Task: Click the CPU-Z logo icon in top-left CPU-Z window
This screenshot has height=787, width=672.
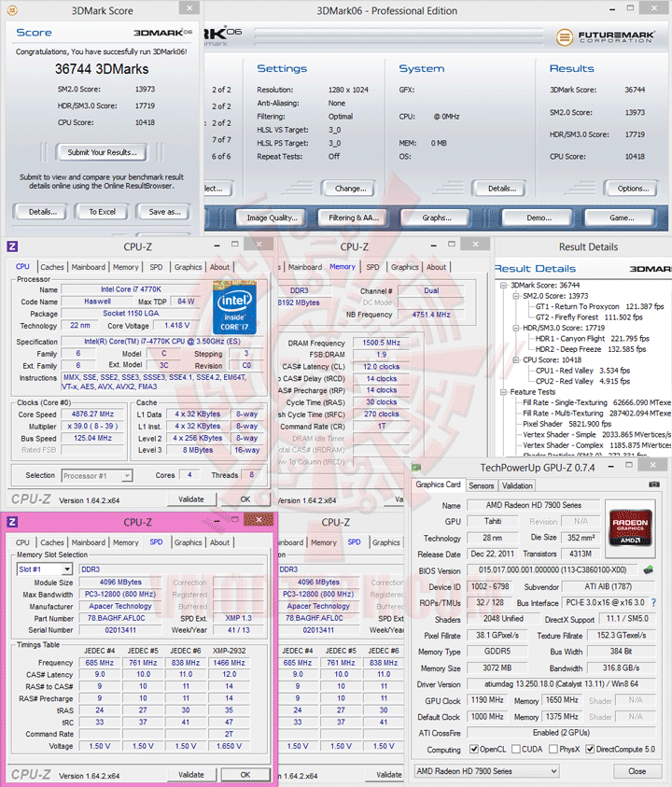Action: pyautogui.click(x=12, y=246)
